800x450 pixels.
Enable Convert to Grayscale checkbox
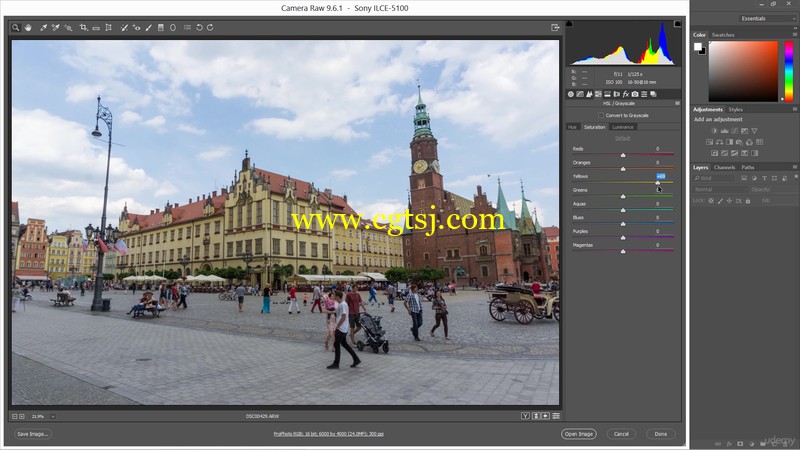(601, 115)
